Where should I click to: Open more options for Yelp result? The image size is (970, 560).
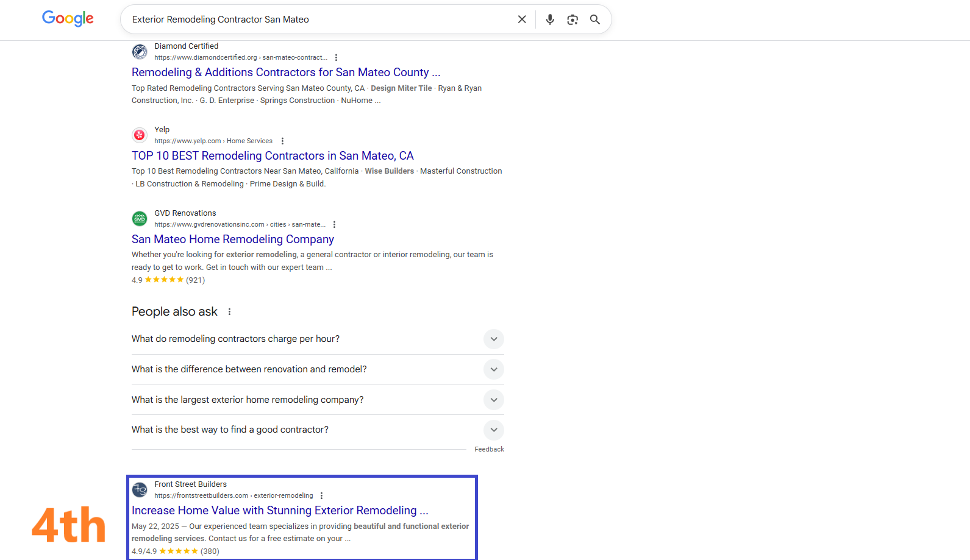coord(282,141)
